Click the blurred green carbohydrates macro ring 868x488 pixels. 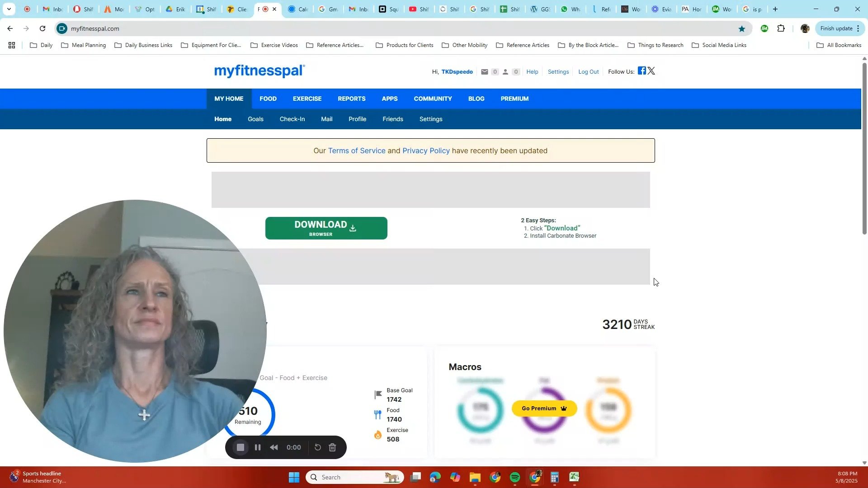480,410
